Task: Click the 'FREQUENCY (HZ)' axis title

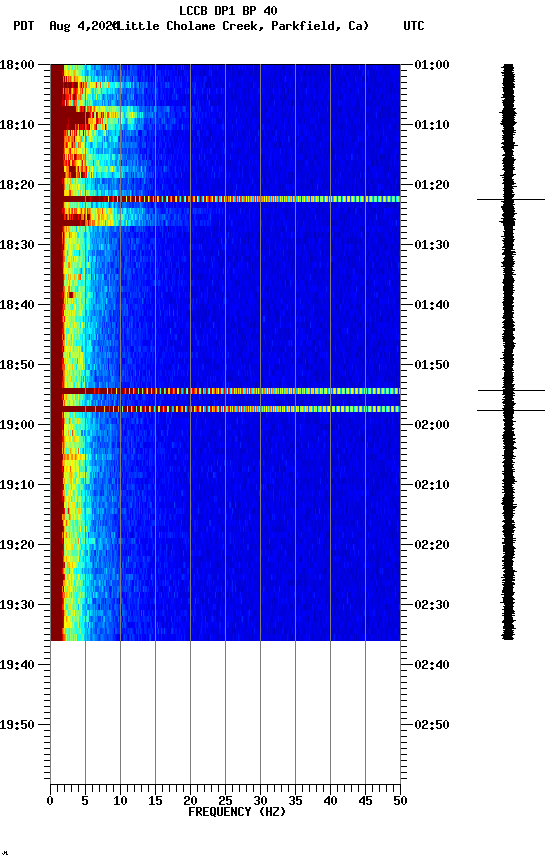Action: (x=237, y=812)
